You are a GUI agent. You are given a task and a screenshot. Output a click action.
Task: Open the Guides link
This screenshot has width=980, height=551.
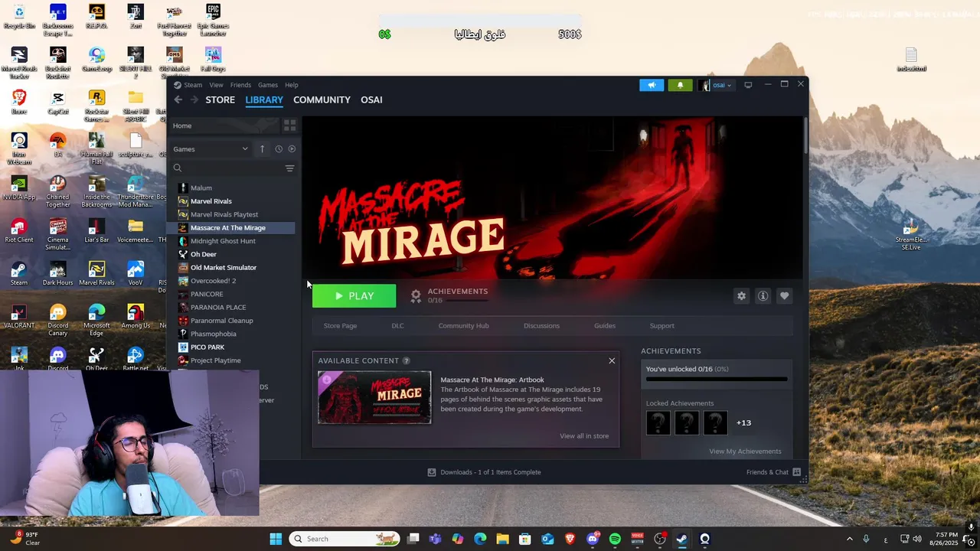[x=605, y=326]
